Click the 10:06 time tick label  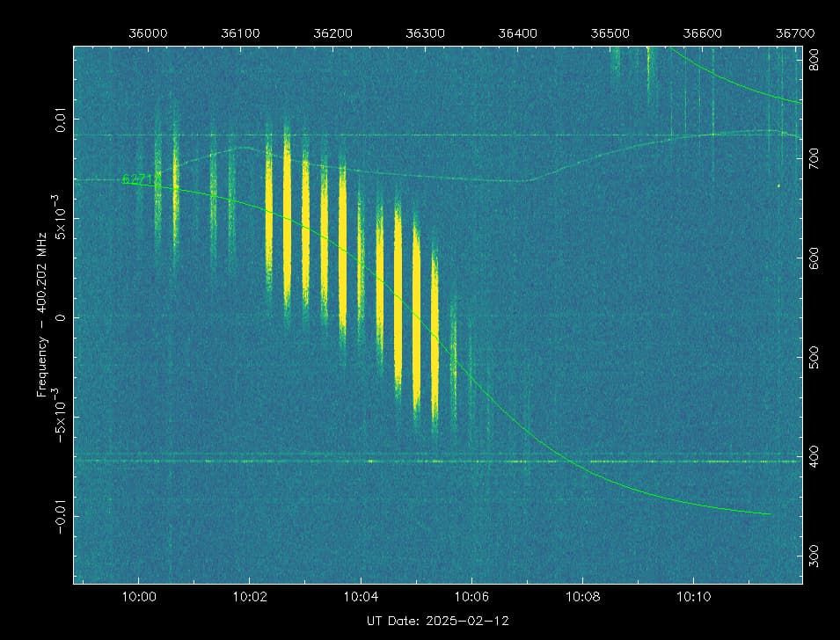pos(471,597)
